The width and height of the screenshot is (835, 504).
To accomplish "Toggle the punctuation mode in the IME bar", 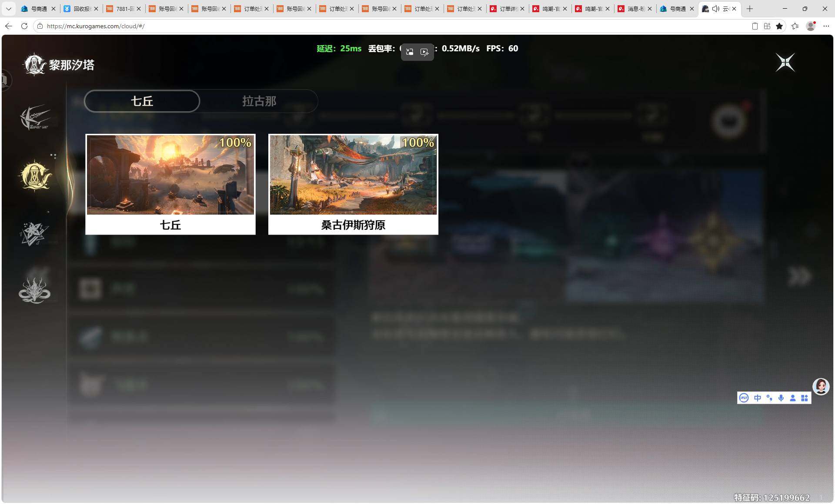I will (769, 398).
